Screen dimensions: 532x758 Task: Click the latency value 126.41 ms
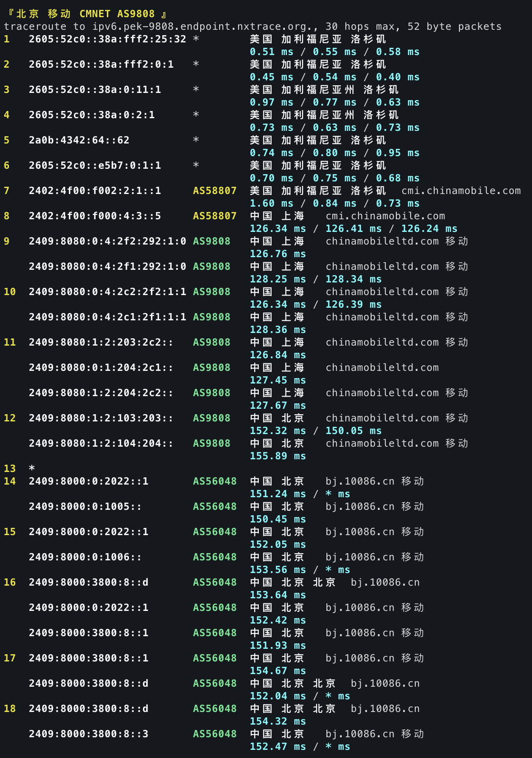tap(353, 229)
